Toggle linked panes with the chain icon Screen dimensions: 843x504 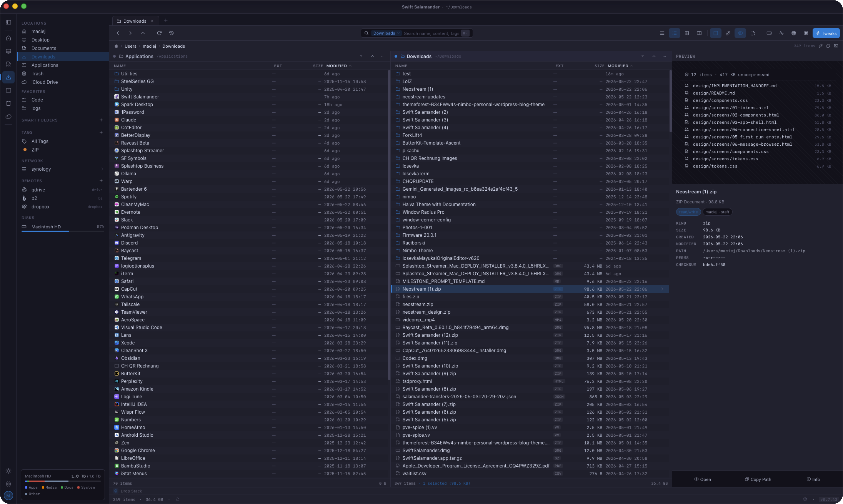pyautogui.click(x=728, y=33)
